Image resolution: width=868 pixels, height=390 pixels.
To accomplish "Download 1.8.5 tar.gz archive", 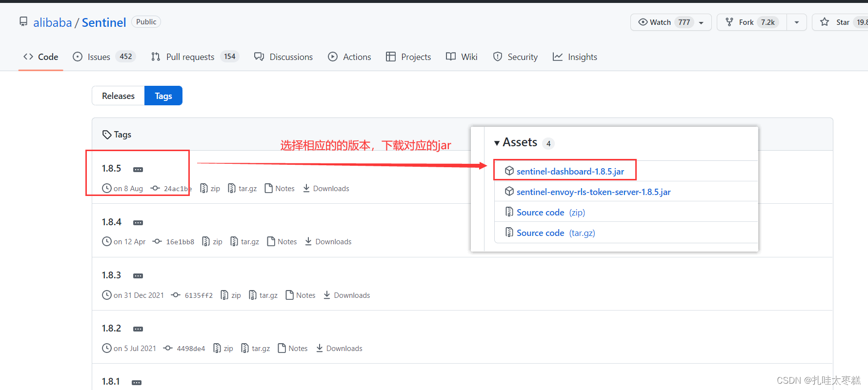I will tap(242, 189).
